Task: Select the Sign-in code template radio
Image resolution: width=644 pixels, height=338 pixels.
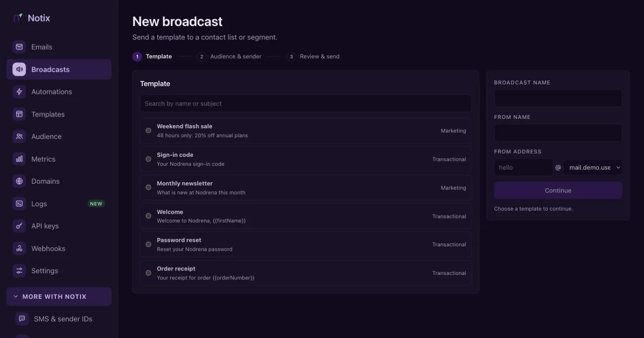Action: [x=148, y=159]
